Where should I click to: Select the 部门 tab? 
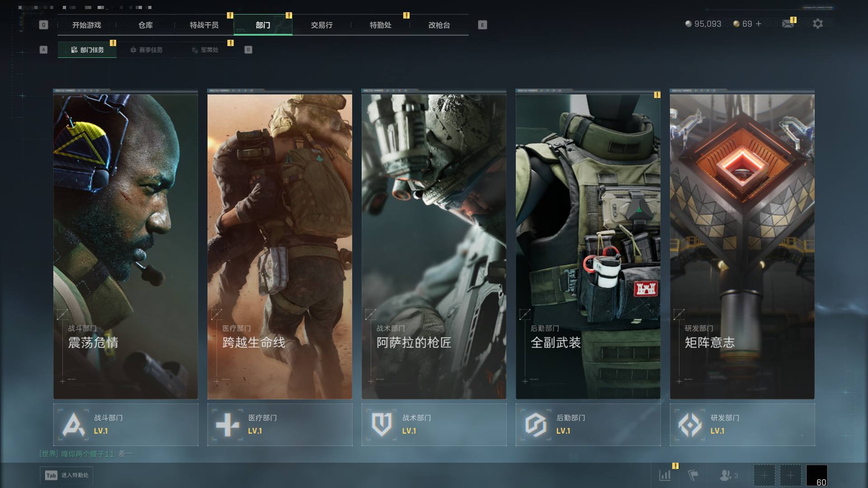[x=263, y=25]
